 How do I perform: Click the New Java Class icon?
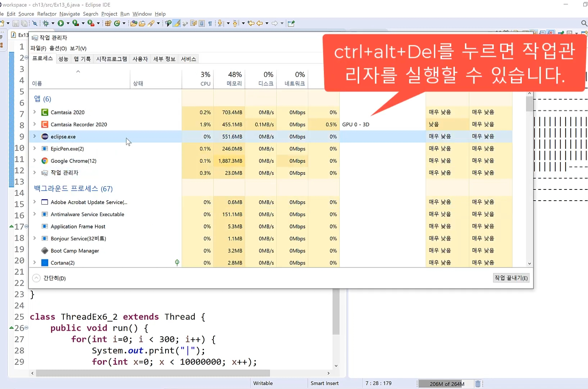tap(117, 23)
